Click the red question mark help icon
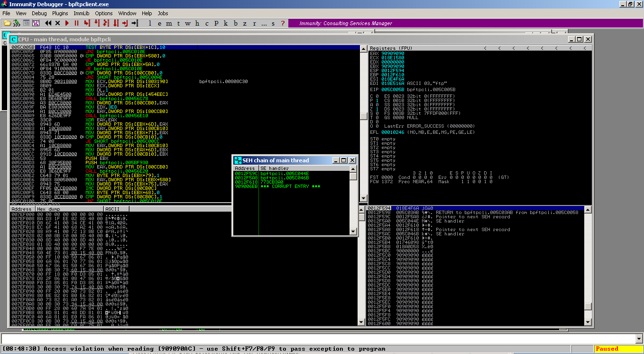Viewport: 644px width, 354px height. (x=283, y=23)
